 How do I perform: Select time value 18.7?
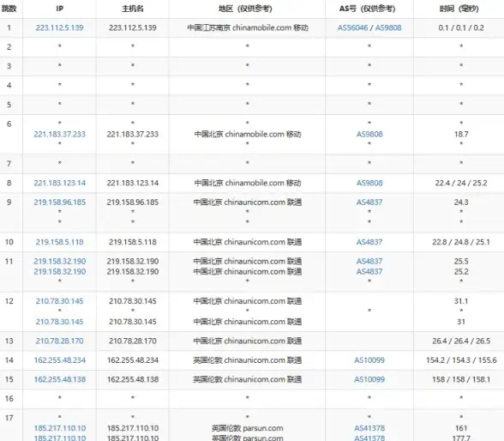pos(461,134)
